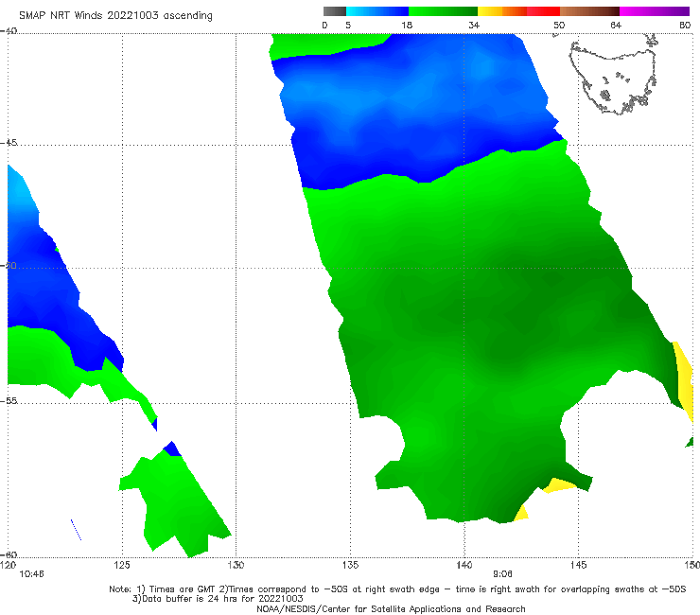Click the color bar label '5'
700x615 pixels.
[x=348, y=25]
